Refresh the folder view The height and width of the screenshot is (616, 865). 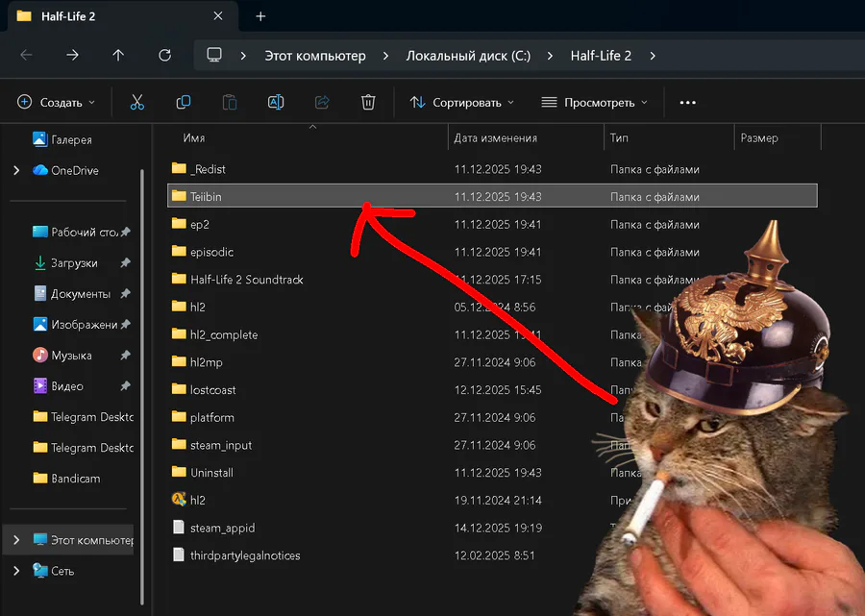164,55
